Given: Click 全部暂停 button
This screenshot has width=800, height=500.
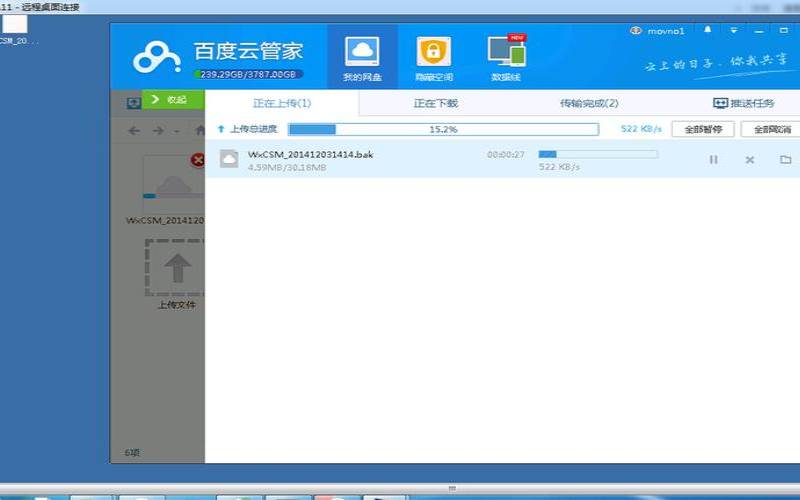Looking at the screenshot, I should pyautogui.click(x=703, y=129).
